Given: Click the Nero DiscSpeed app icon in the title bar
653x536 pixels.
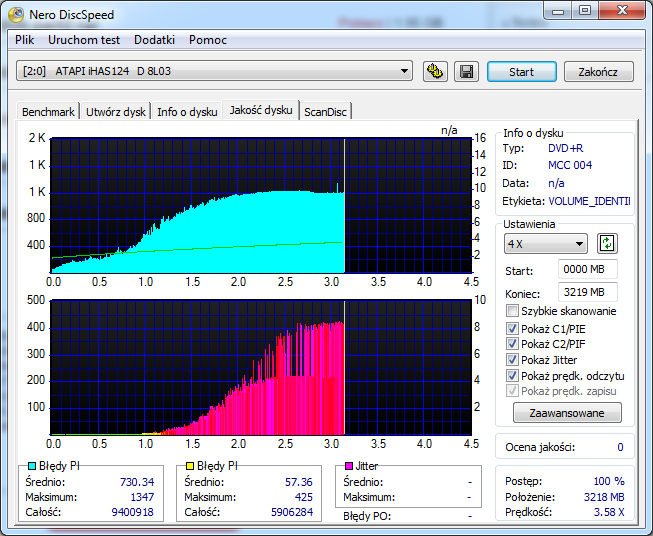Looking at the screenshot, I should pos(16,15).
